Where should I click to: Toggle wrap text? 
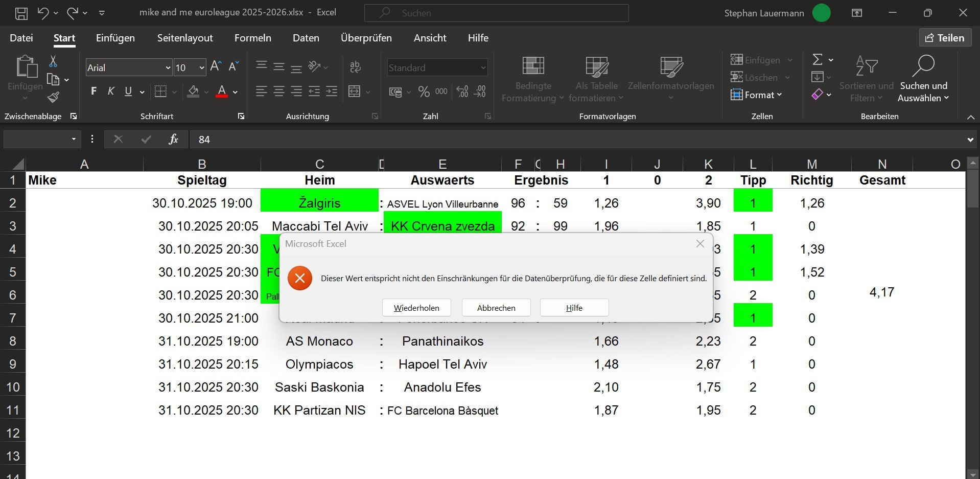(x=355, y=66)
